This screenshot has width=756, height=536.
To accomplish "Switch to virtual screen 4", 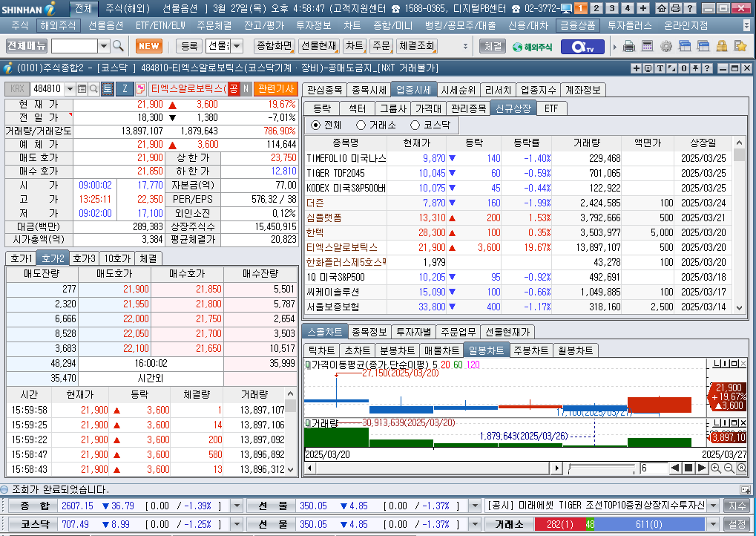I will click(x=627, y=8).
